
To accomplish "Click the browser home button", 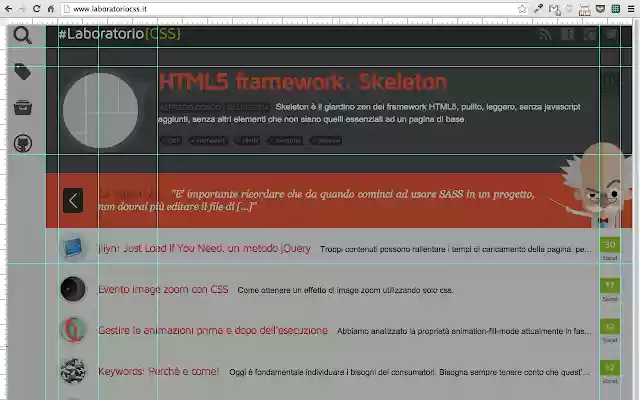I will (x=52, y=8).
